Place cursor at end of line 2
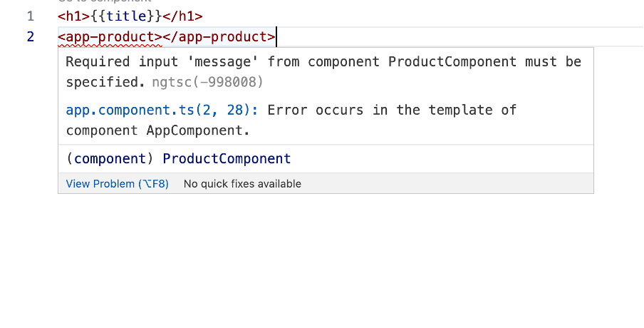Viewport: 644px width, 328px height. (276, 36)
